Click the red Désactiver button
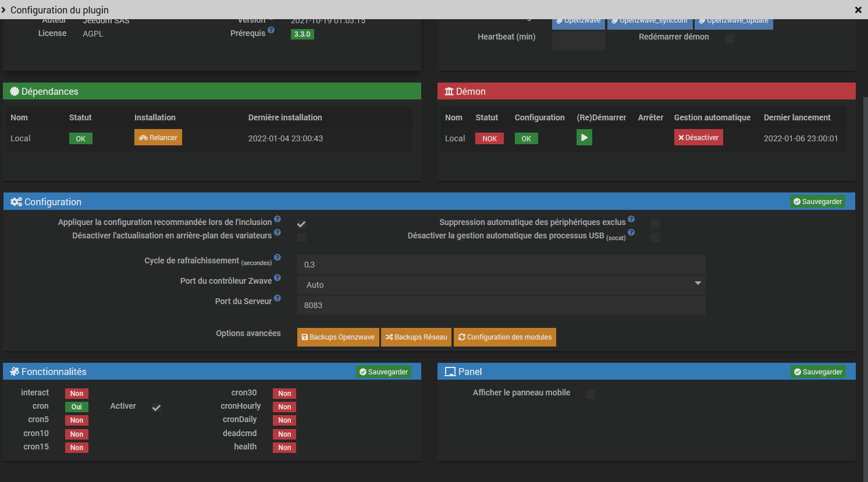 point(698,138)
